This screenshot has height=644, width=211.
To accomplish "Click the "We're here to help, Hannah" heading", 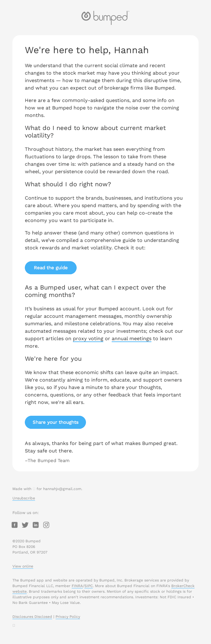I will point(87,50).
